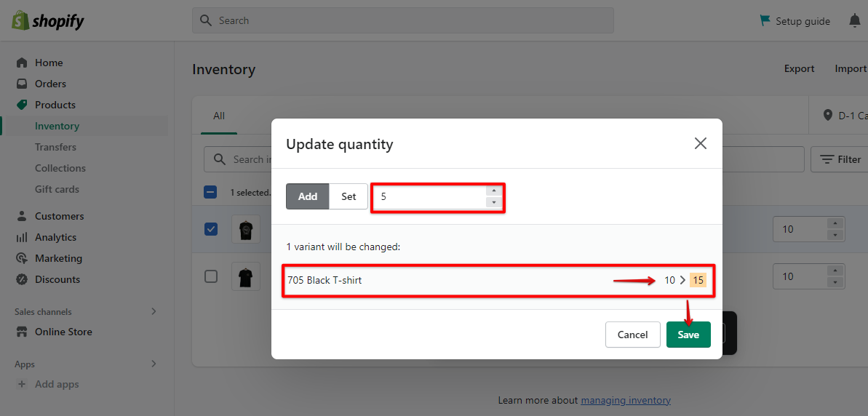
Task: Select the All inventory tab
Action: click(219, 116)
